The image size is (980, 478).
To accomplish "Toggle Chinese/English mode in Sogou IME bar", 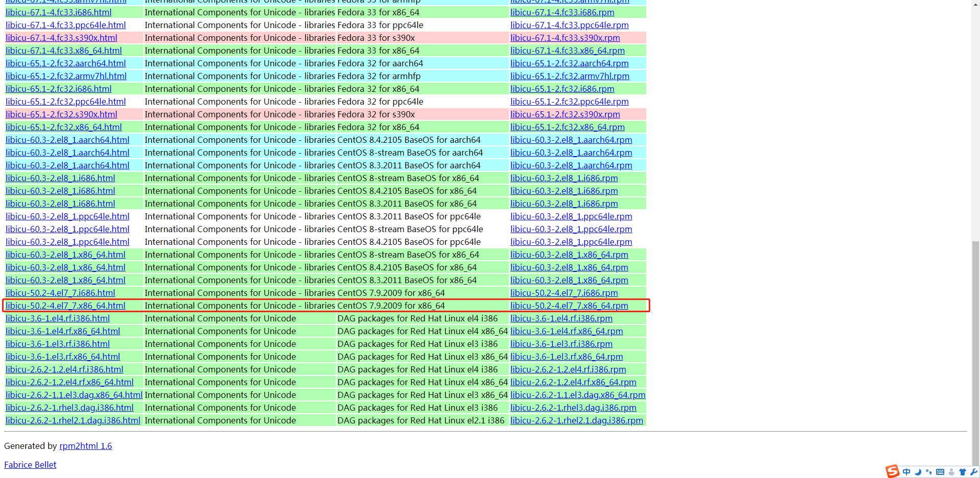I will pos(906,472).
